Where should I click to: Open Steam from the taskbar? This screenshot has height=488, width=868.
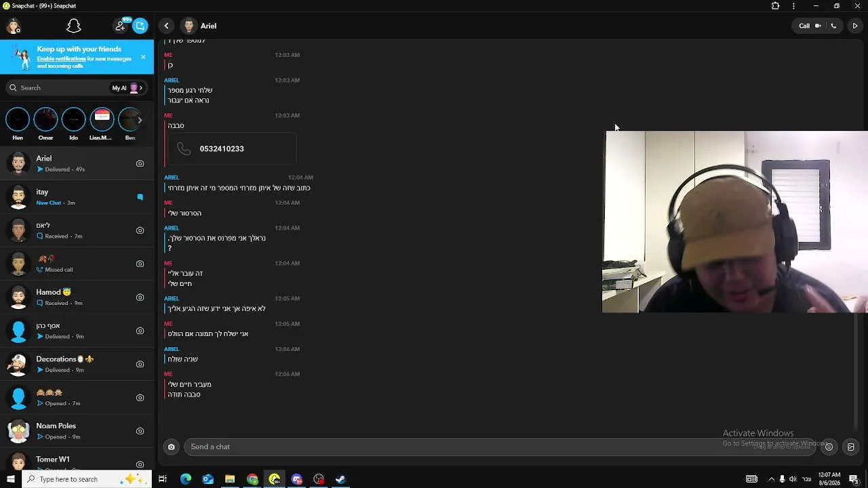point(340,479)
